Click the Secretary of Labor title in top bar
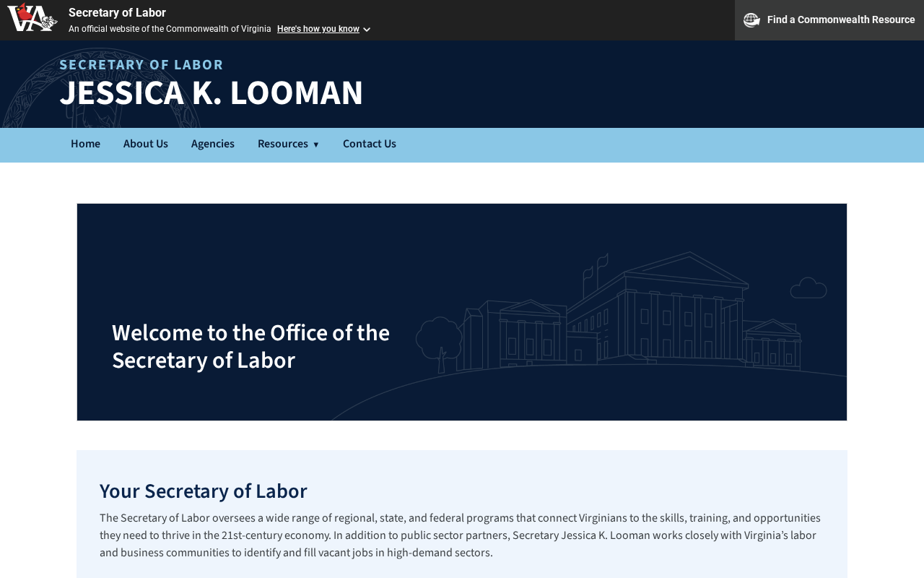Screen dimensions: 924x578 (117, 13)
